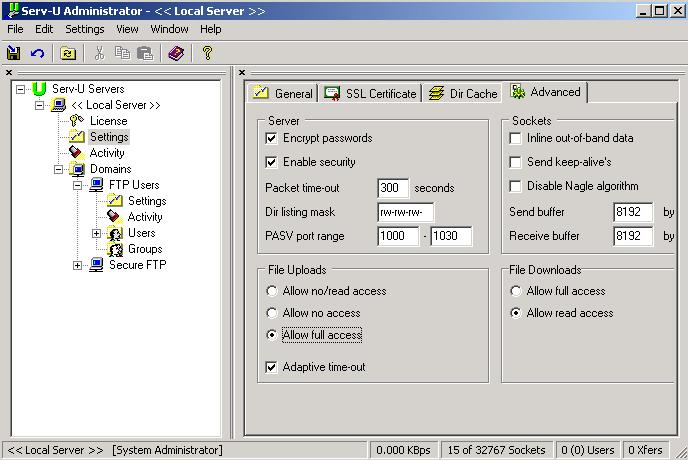Select the Groups tree item
Image resolution: width=688 pixels, height=460 pixels.
145,249
